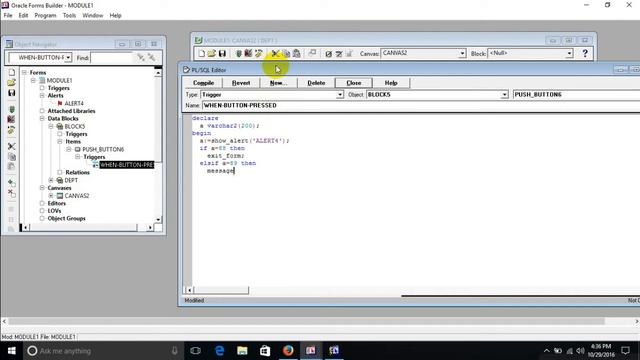640x360 pixels.
Task: Open File Explorer from taskbar
Action: 242,351
